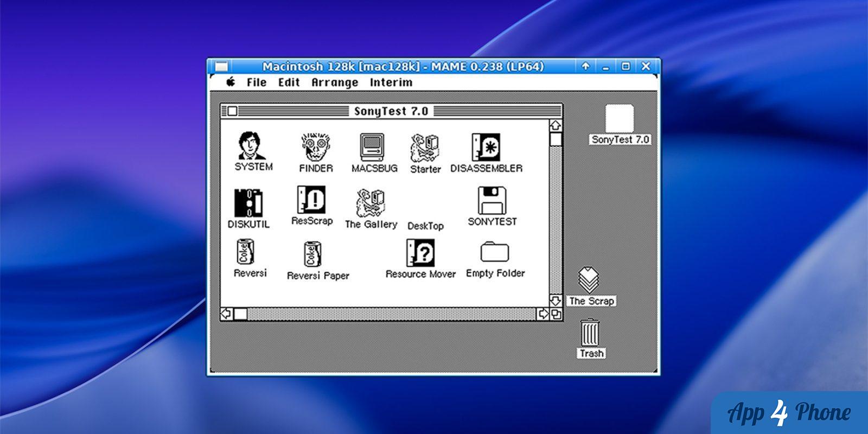Select the DISKUTIL icon
This screenshot has height=434, width=868.
click(x=248, y=203)
